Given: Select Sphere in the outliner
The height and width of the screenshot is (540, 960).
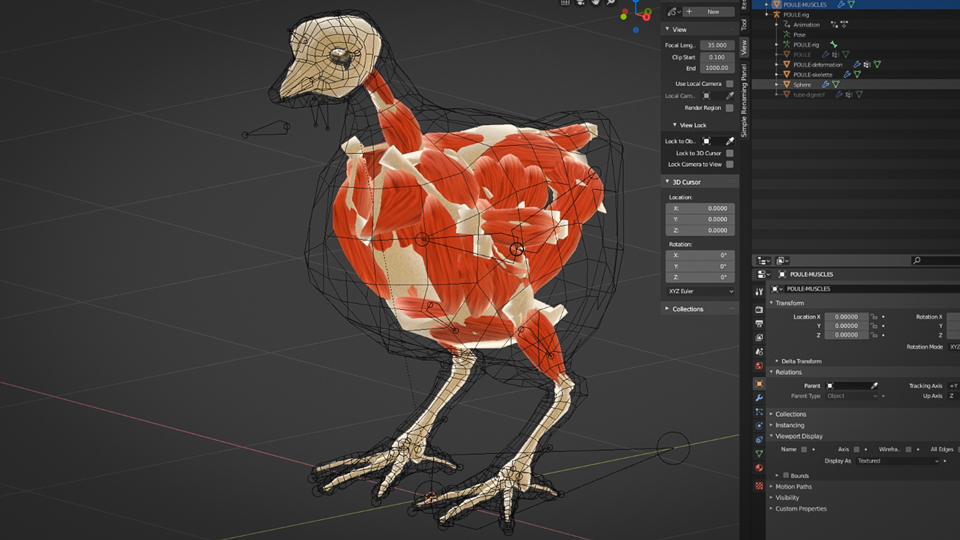Looking at the screenshot, I should (801, 84).
